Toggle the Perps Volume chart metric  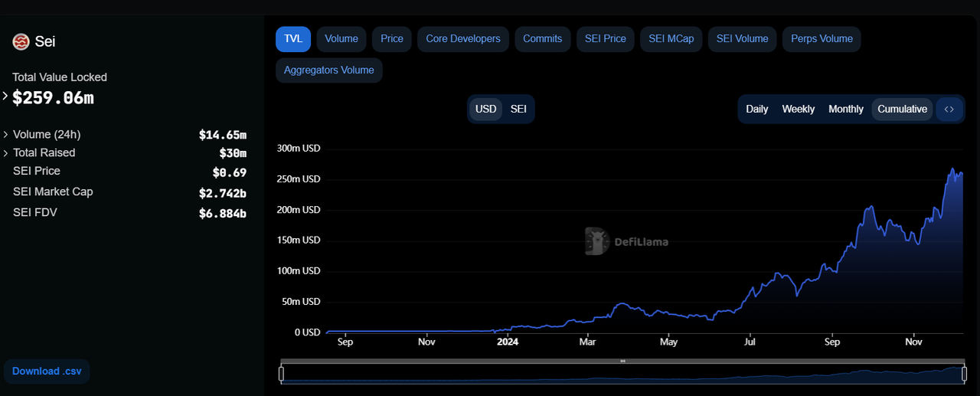(822, 39)
